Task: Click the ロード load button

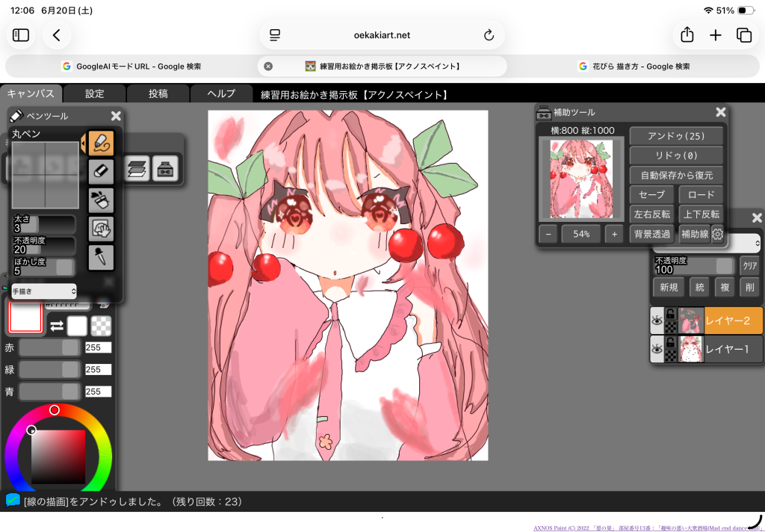Action: coord(701,195)
